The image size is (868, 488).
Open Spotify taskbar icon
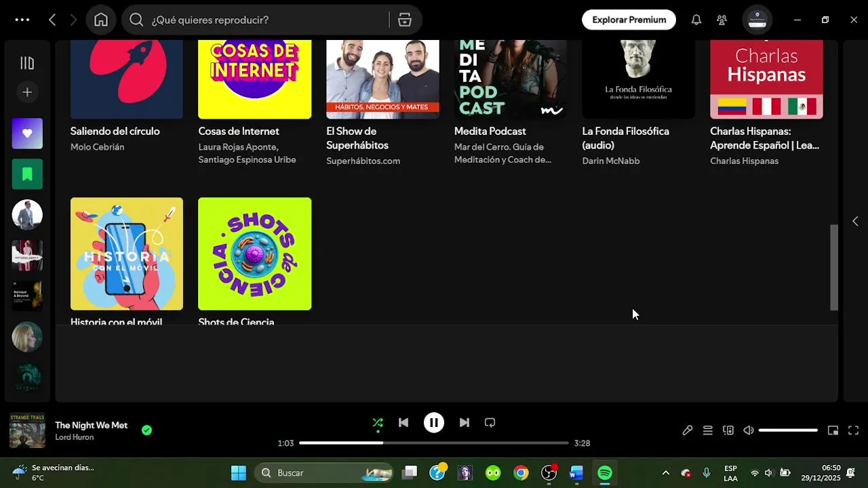click(605, 473)
